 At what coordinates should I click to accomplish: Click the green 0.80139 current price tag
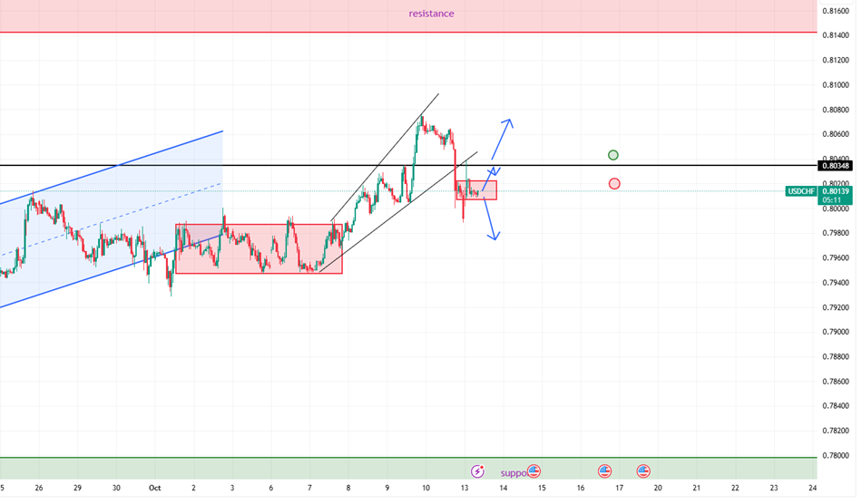coord(835,191)
